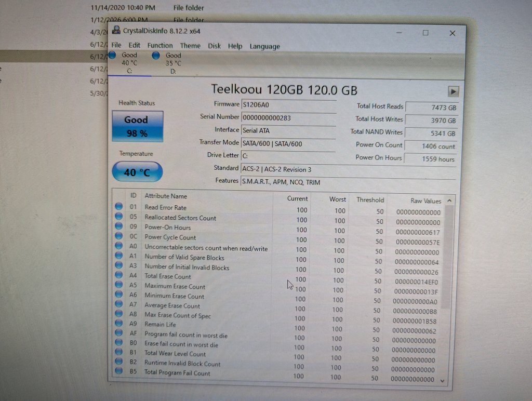The width and height of the screenshot is (532, 401).
Task: Click the Power On Hours value 1559 hours
Action: point(430,159)
